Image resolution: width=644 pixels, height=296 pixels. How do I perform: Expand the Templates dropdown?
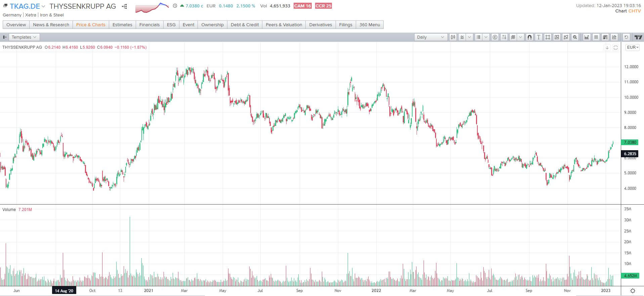(x=24, y=37)
